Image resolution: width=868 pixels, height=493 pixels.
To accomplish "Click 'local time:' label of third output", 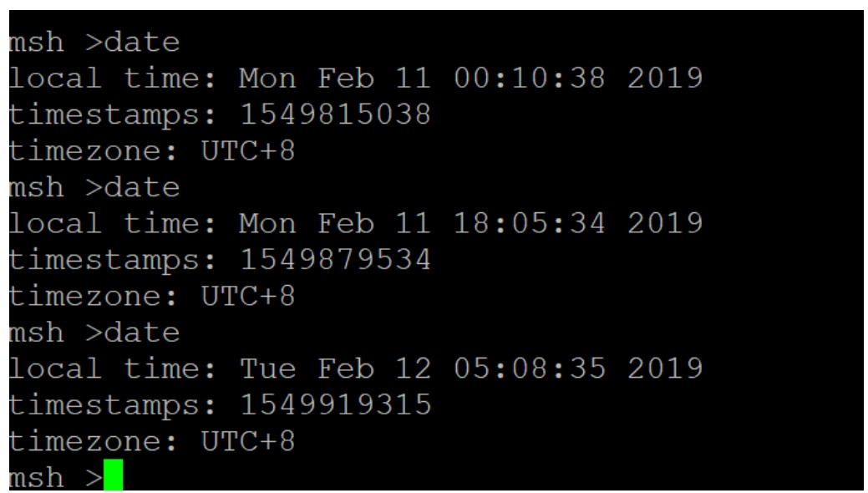I will point(113,369).
